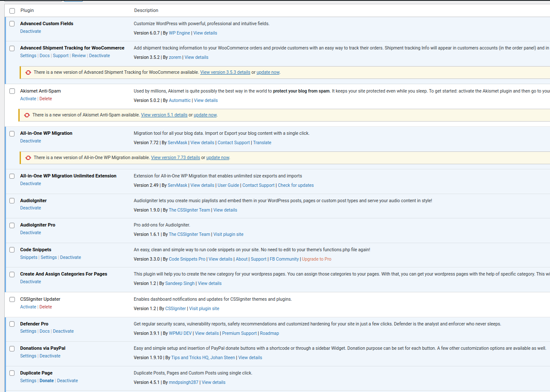The width and height of the screenshot is (550, 392).
Task: Click update now for Akismet Anti-Spam
Action: [x=205, y=115]
